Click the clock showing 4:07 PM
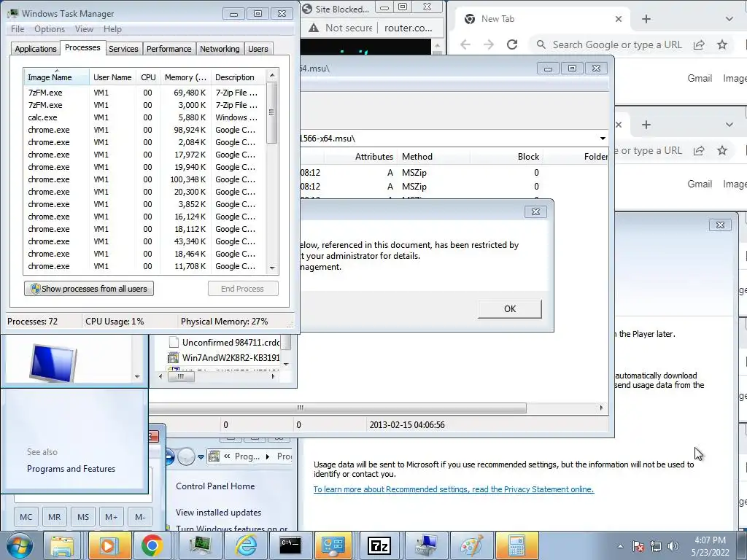This screenshot has height=560, width=747. coord(710,540)
